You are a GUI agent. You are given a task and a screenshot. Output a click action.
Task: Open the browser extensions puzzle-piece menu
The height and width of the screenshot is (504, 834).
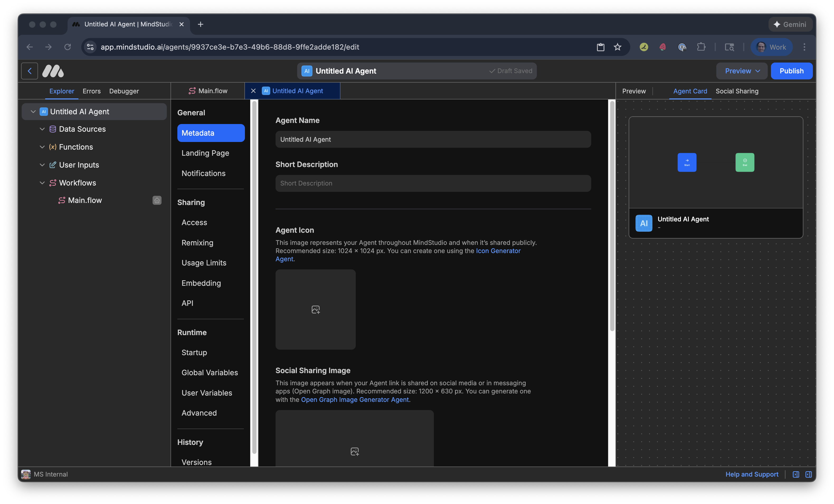(701, 47)
